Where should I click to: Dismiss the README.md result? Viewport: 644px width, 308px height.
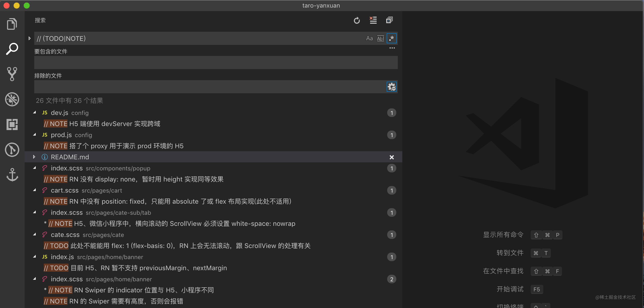392,157
